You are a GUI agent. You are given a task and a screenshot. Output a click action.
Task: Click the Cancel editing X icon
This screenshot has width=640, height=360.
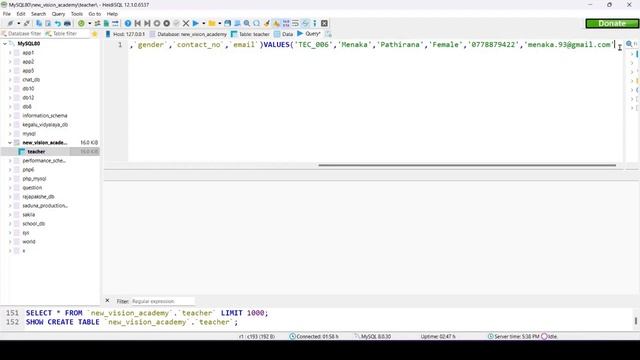[186, 23]
